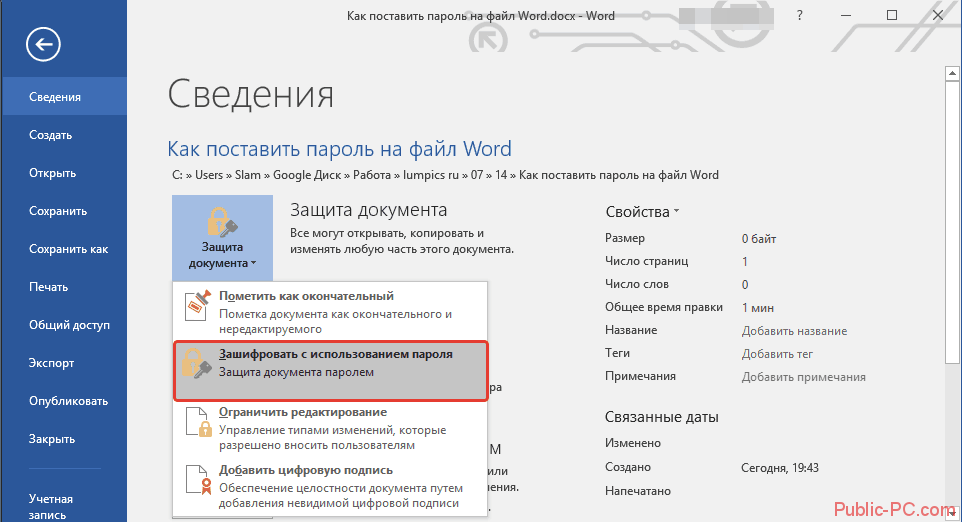Go to Открыть in the sidebar
This screenshot has height=522, width=962.
click(x=64, y=172)
